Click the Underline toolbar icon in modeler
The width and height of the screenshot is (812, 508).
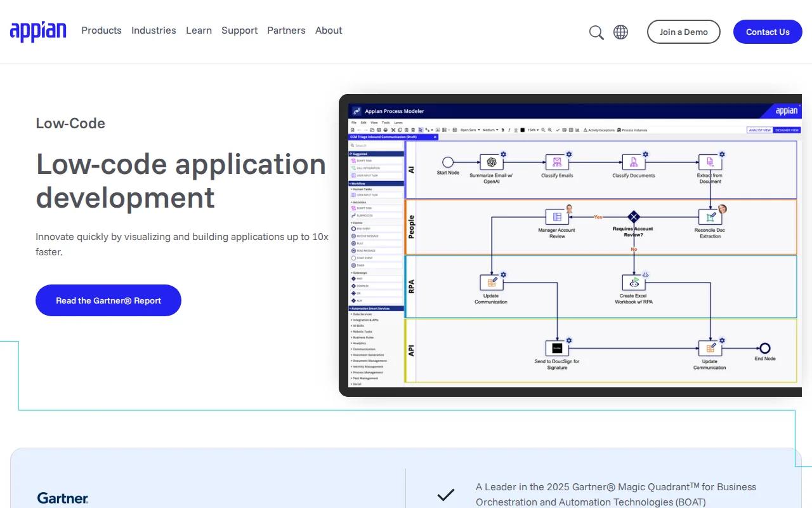(x=516, y=130)
